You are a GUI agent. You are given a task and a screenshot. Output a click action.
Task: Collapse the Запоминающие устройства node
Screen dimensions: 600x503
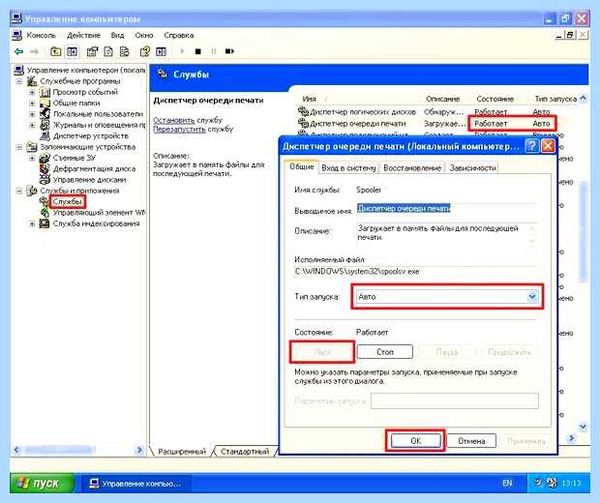(x=19, y=147)
